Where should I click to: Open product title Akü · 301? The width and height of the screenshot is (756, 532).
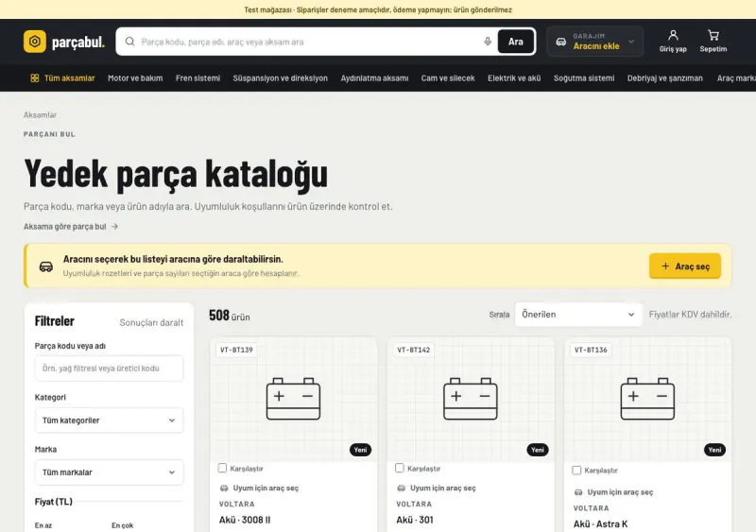[415, 520]
